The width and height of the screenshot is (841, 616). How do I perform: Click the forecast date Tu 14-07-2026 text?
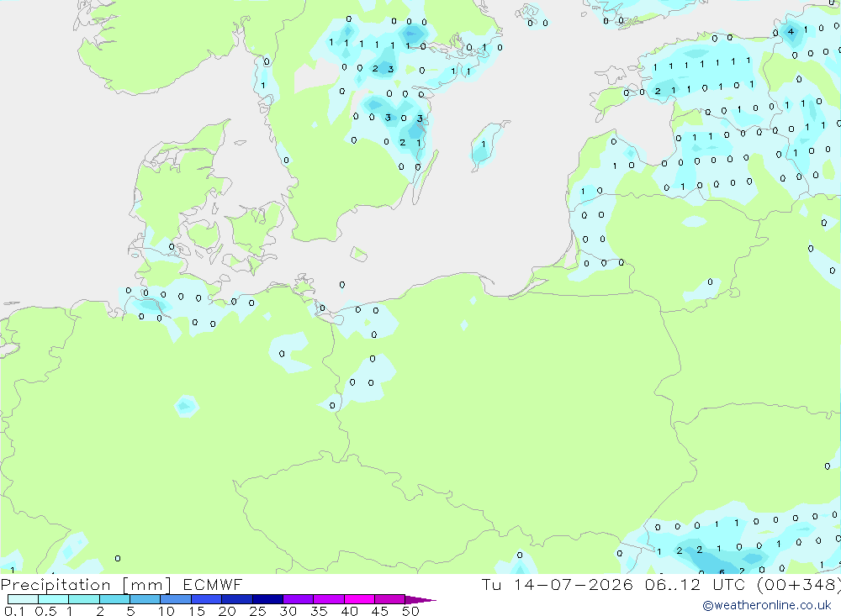pos(557,584)
